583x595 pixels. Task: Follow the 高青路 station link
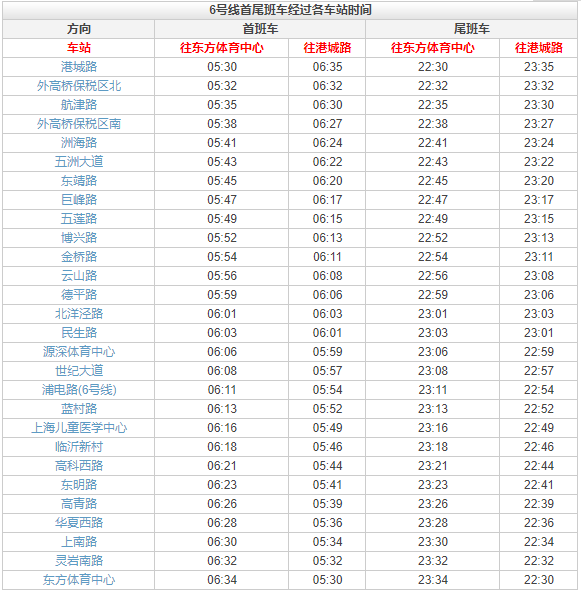tap(79, 504)
